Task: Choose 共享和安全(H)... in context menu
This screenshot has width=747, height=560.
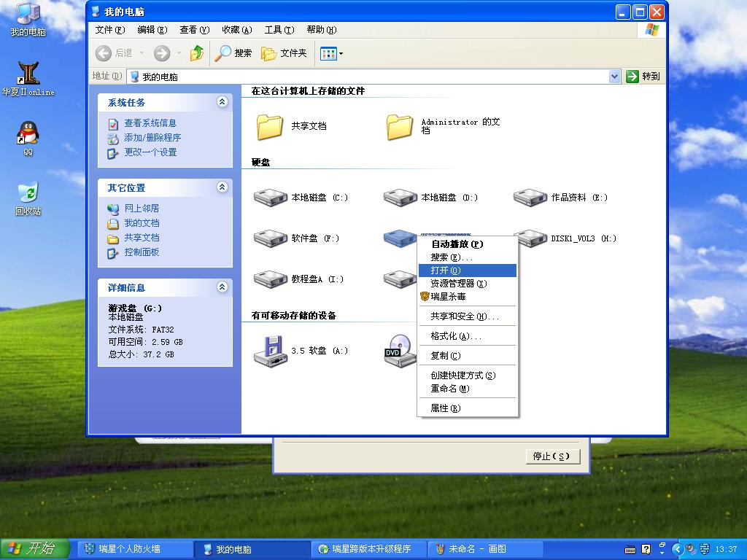Action: click(467, 316)
